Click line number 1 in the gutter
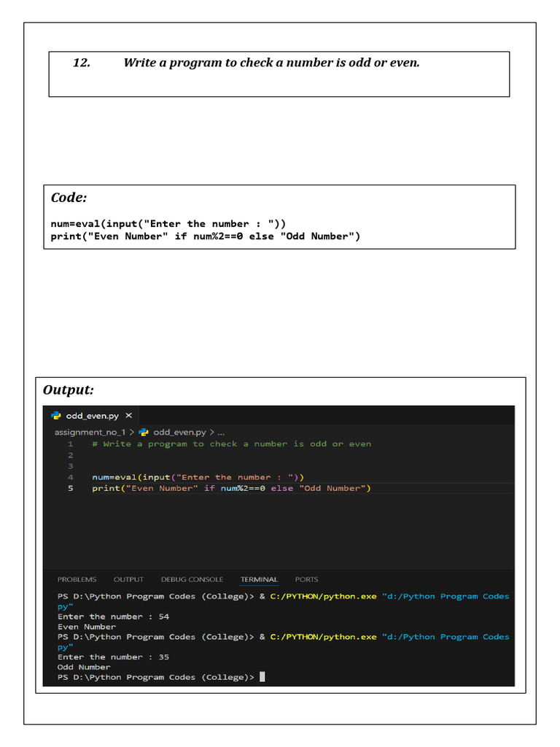The image size is (560, 747). click(71, 444)
